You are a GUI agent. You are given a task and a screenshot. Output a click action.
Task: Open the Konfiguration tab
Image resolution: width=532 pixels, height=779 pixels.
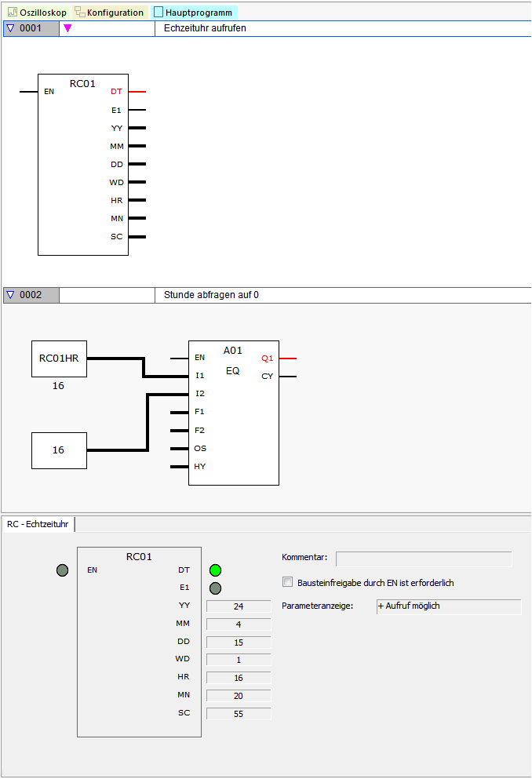[x=109, y=13]
